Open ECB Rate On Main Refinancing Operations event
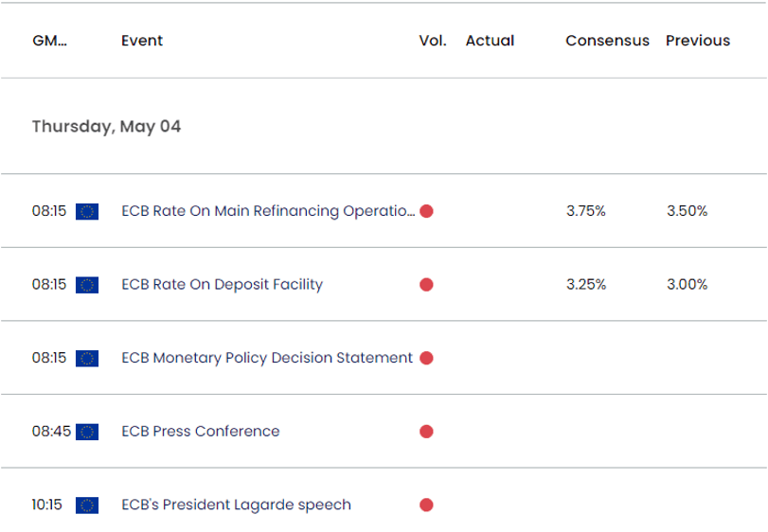Image resolution: width=768 pixels, height=532 pixels. coord(268,211)
